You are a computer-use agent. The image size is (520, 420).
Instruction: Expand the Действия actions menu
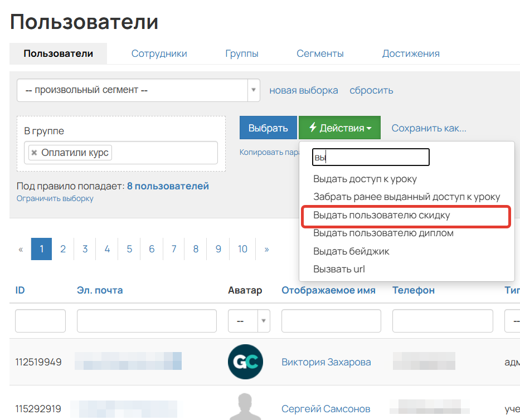[x=339, y=128]
